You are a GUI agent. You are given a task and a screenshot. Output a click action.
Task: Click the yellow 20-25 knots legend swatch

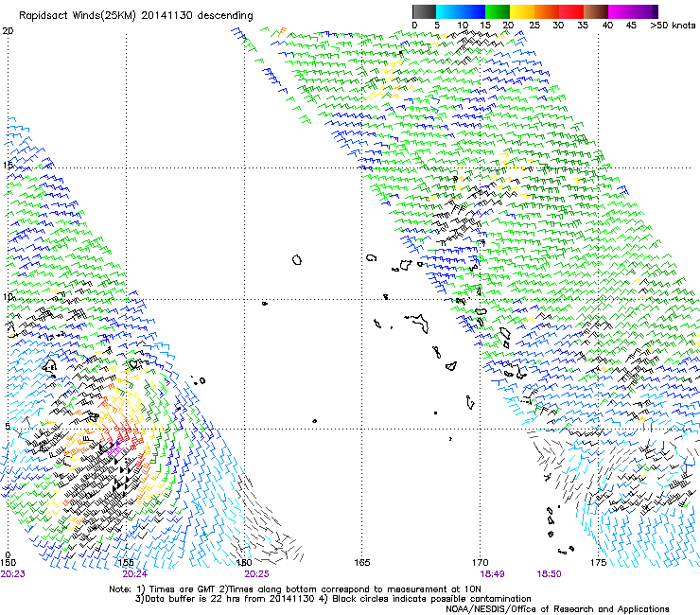(522, 11)
